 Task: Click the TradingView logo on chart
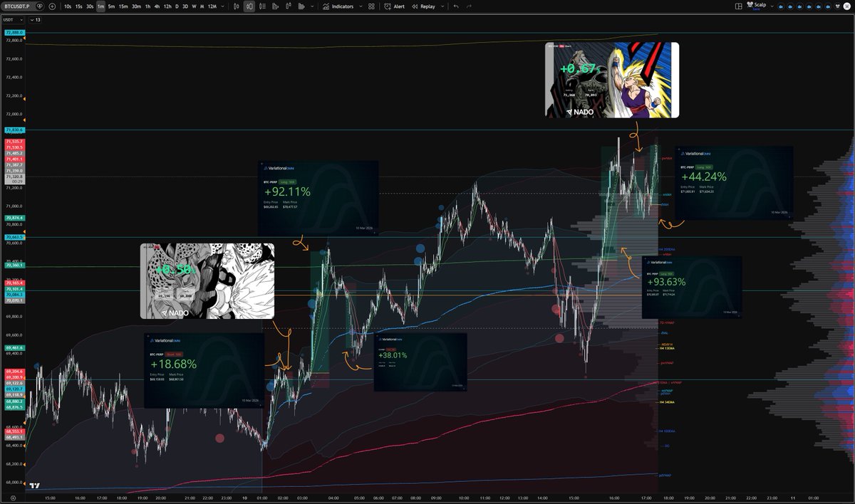pos(35,486)
